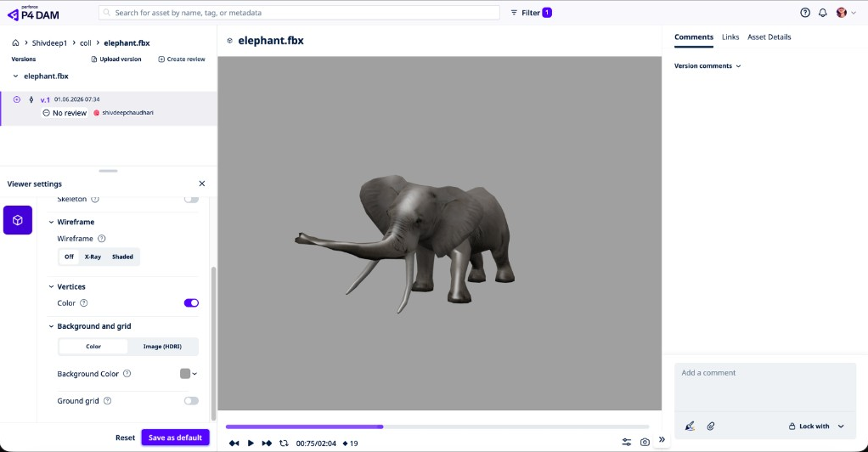Screen dimensions: 868x452
Task: Collapse the Vertices section
Action: 52,287
